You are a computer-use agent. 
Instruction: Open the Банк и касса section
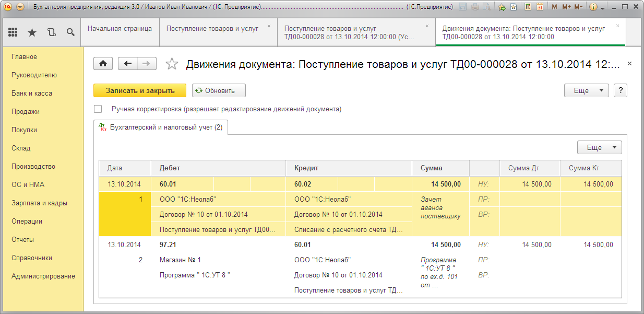tap(32, 93)
